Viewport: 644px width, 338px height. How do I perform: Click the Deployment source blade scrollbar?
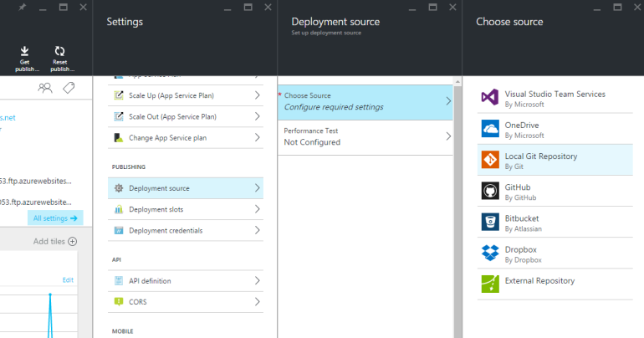point(457,209)
